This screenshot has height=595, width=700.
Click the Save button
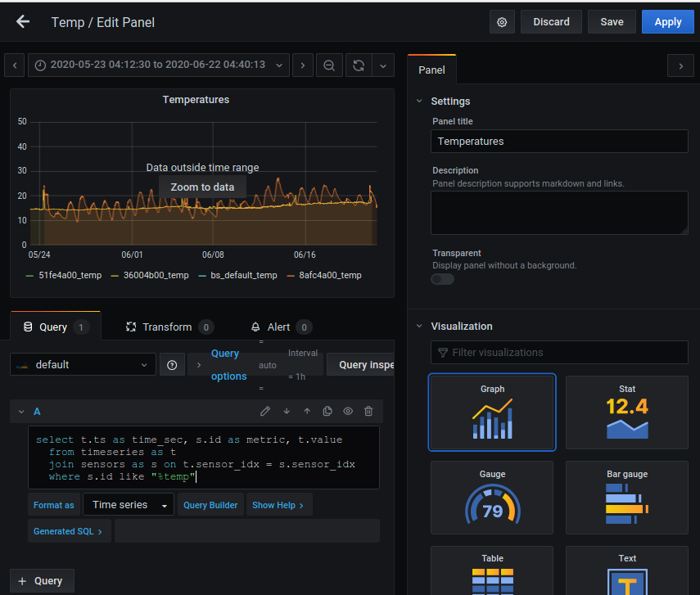click(x=612, y=22)
